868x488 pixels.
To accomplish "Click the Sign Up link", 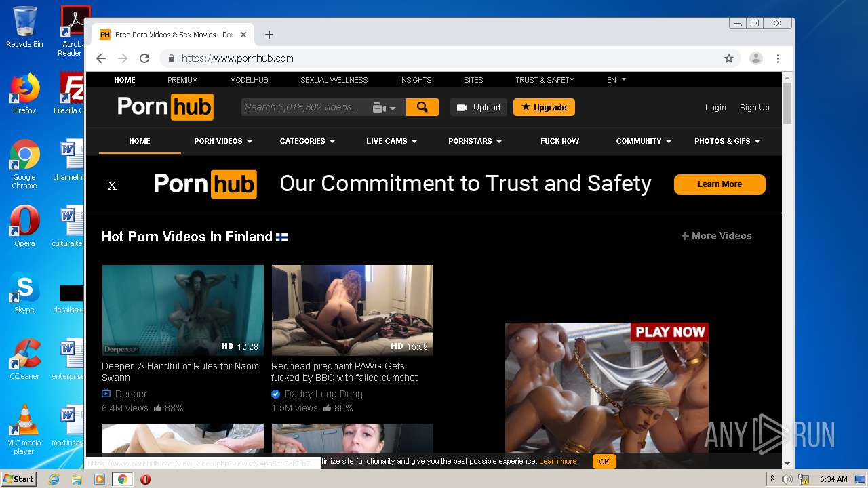I will (754, 108).
